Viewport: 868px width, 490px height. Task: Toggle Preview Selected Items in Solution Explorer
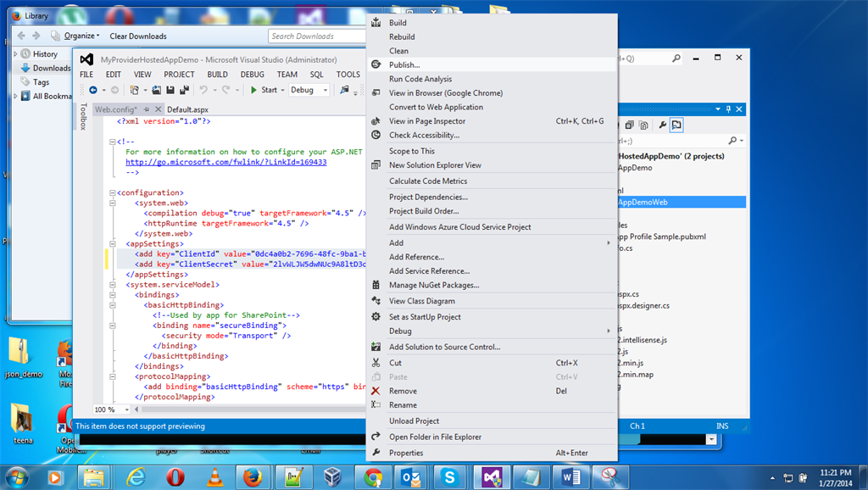676,125
